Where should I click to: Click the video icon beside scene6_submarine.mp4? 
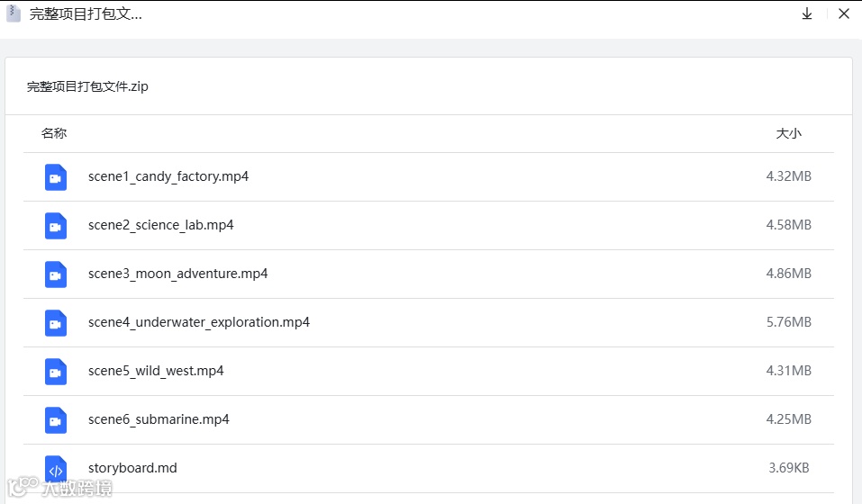click(56, 420)
